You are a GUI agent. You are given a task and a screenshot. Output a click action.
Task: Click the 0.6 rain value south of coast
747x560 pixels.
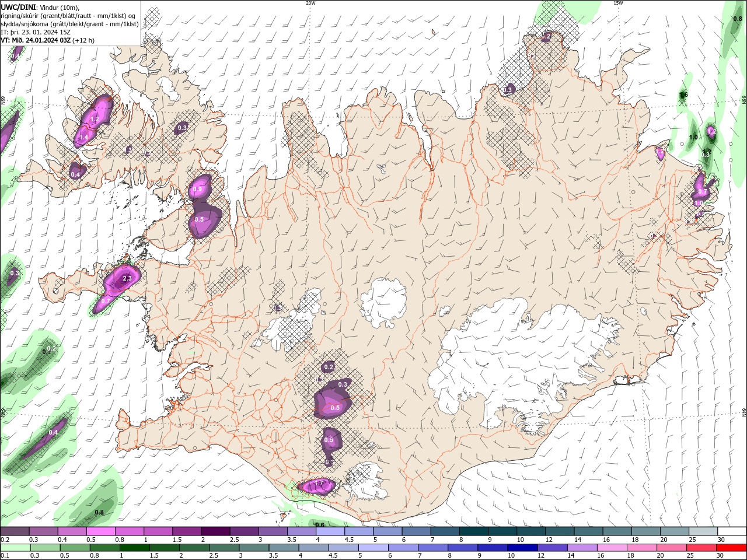point(320,525)
